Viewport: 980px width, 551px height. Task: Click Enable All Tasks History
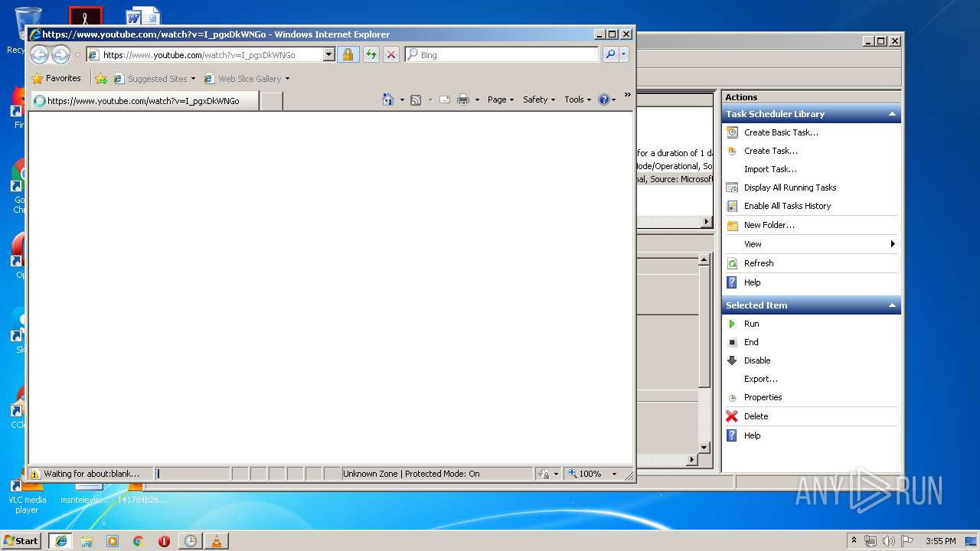click(x=787, y=206)
